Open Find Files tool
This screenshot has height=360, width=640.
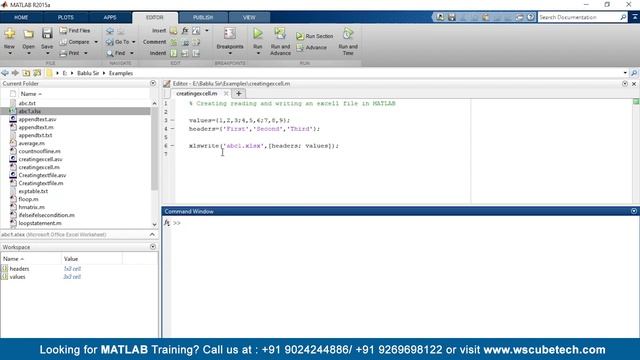pyautogui.click(x=75, y=31)
